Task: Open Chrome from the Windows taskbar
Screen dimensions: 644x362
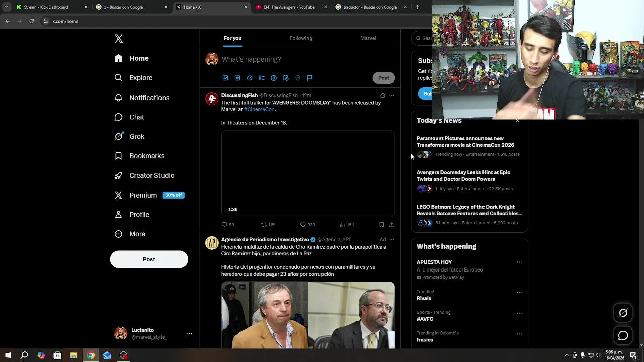Action: point(91,355)
